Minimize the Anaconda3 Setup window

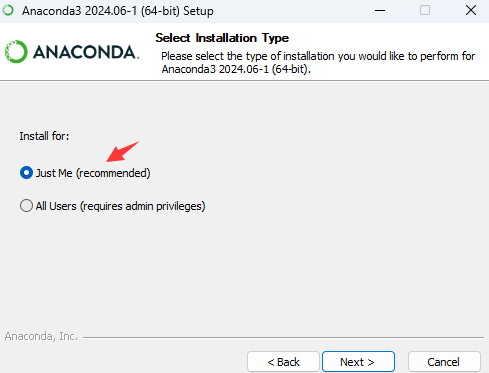[380, 11]
